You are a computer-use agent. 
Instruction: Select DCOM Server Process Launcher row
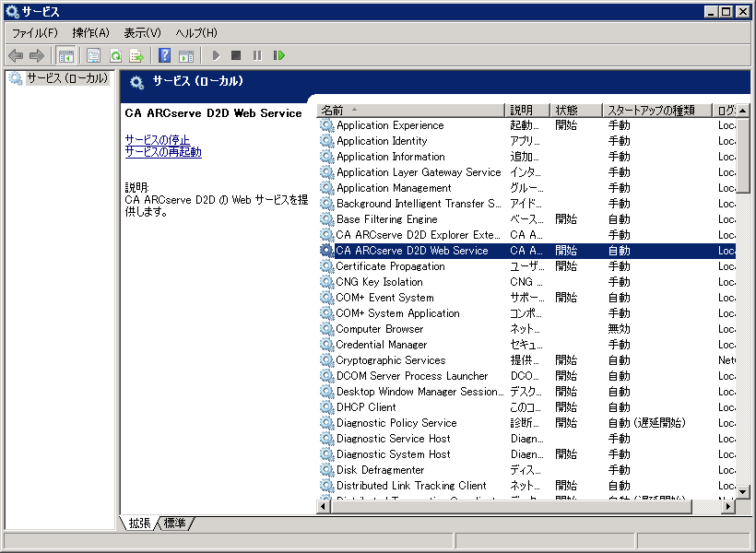click(x=526, y=376)
